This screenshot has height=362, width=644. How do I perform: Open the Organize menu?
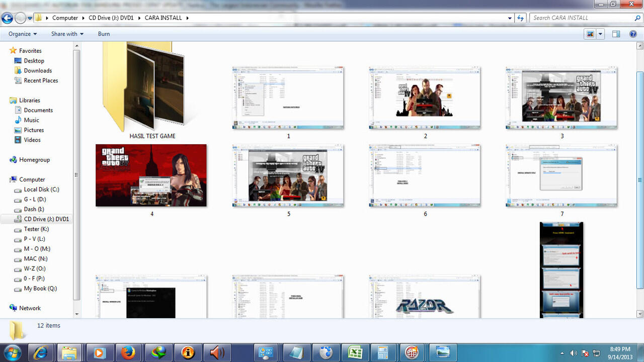click(23, 34)
